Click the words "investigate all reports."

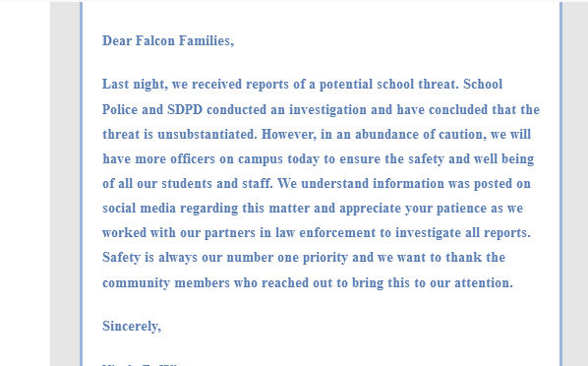(x=463, y=233)
